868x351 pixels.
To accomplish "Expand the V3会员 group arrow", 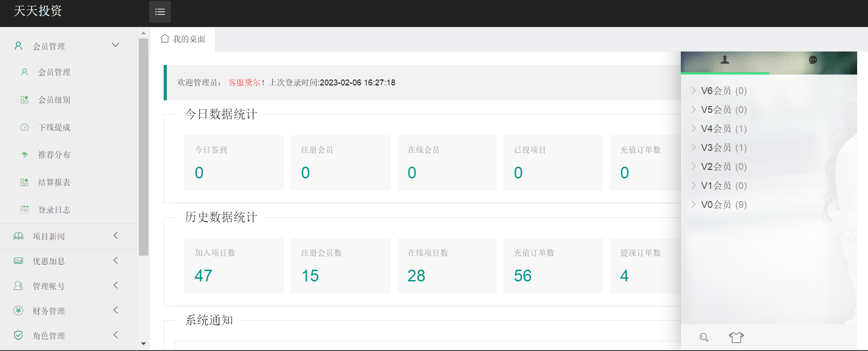I will 693,147.
